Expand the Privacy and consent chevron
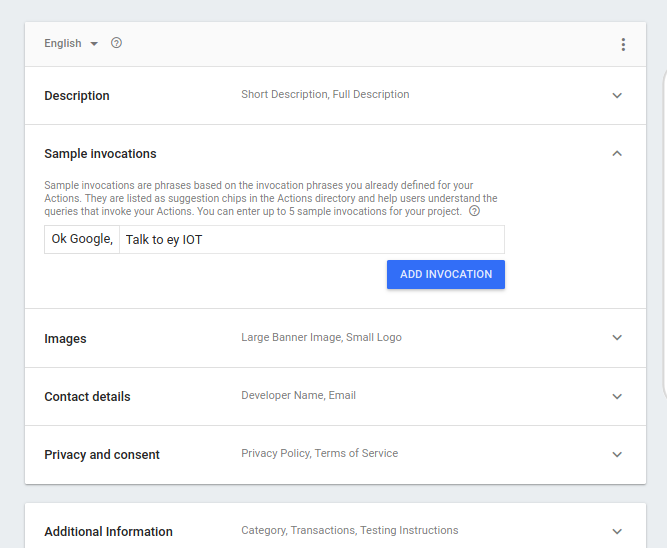Image resolution: width=667 pixels, height=548 pixels. [x=617, y=454]
